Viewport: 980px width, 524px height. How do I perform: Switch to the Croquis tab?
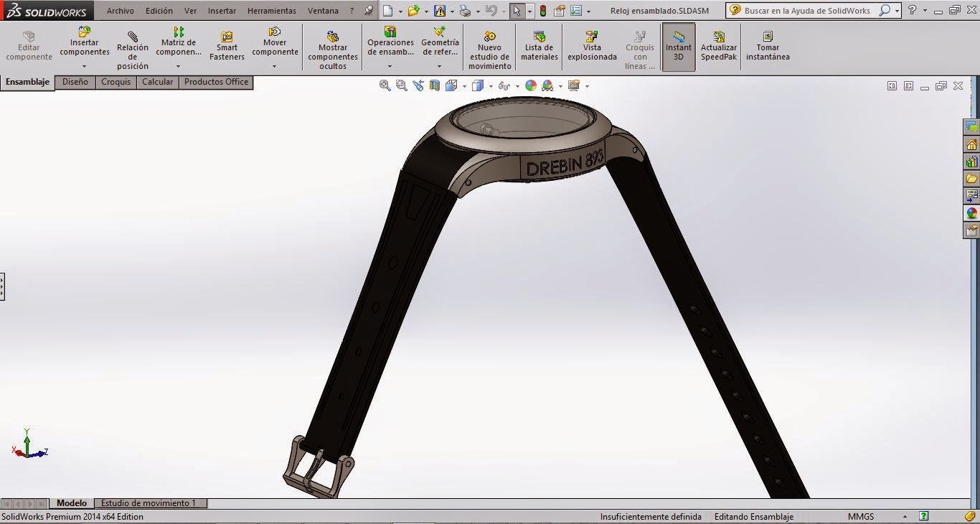[116, 82]
